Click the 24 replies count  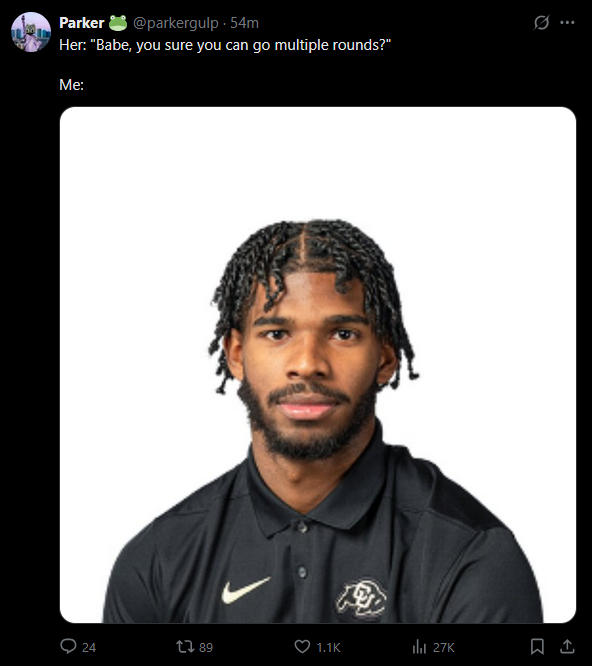(89, 647)
